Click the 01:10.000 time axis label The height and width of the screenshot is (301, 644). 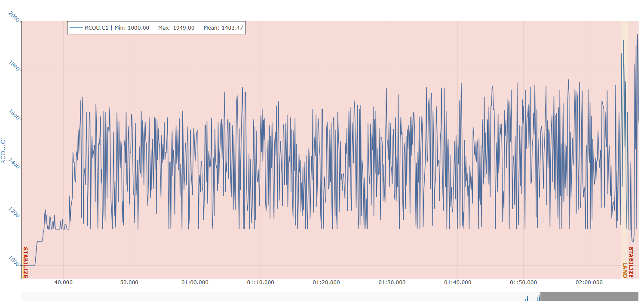pos(261,283)
